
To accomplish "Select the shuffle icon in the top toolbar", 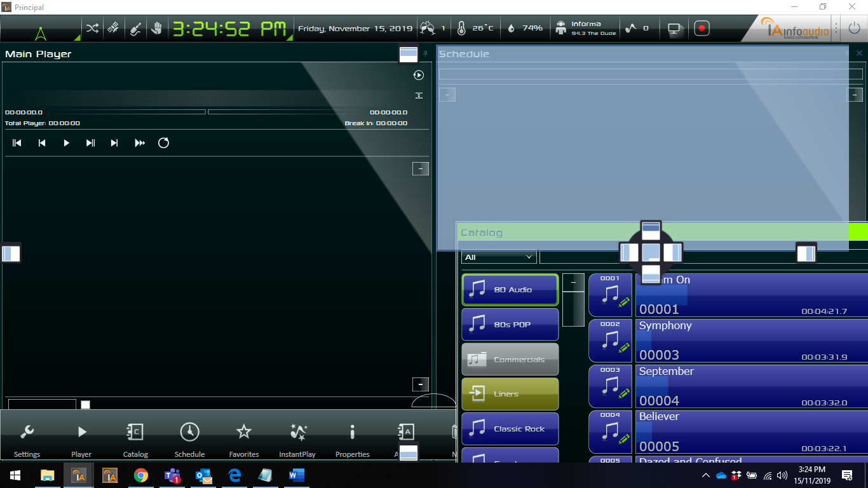I will (92, 29).
